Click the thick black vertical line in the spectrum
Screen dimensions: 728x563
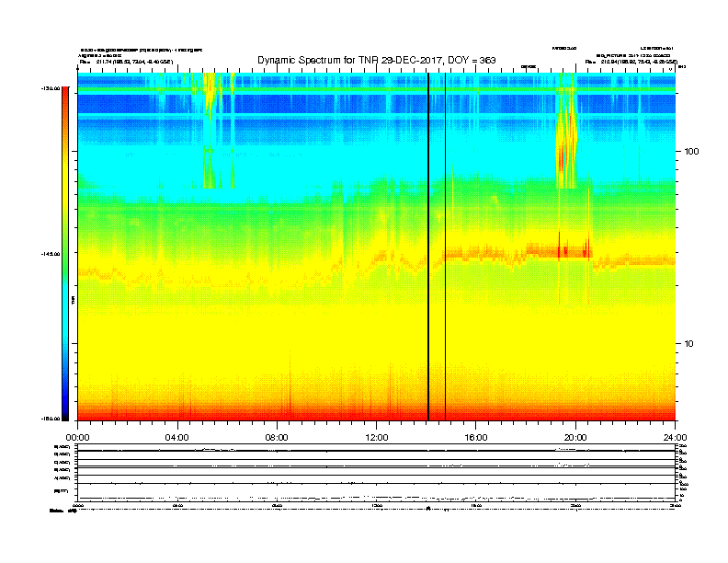click(x=428, y=247)
